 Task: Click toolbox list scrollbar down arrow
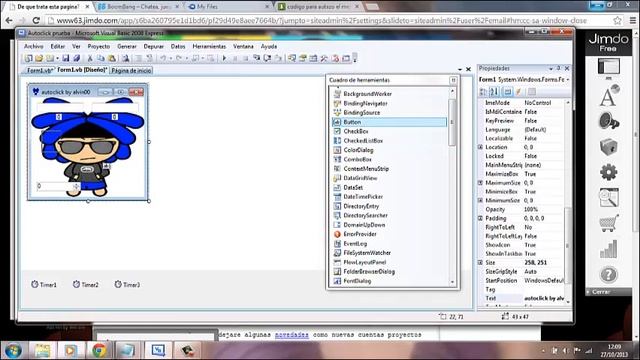452,282
